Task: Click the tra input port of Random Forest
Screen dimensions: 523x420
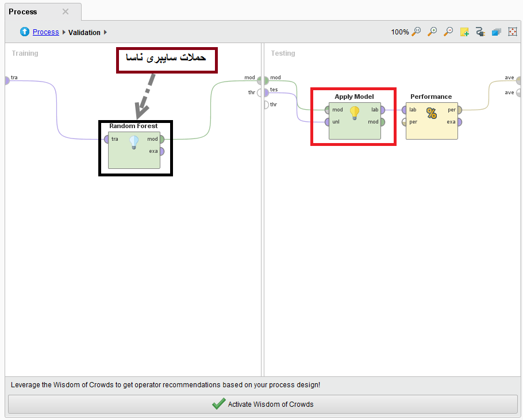Action: [106, 139]
